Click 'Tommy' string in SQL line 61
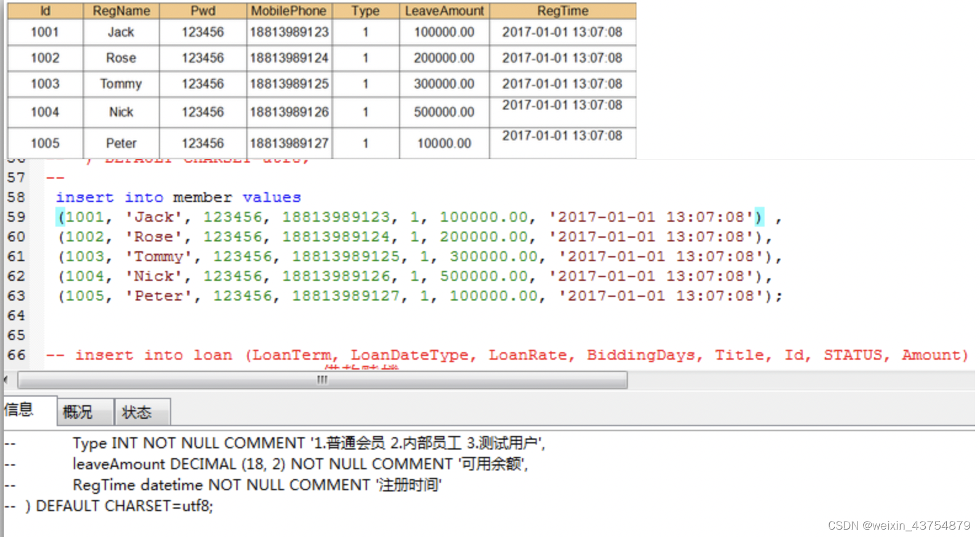 point(159,256)
